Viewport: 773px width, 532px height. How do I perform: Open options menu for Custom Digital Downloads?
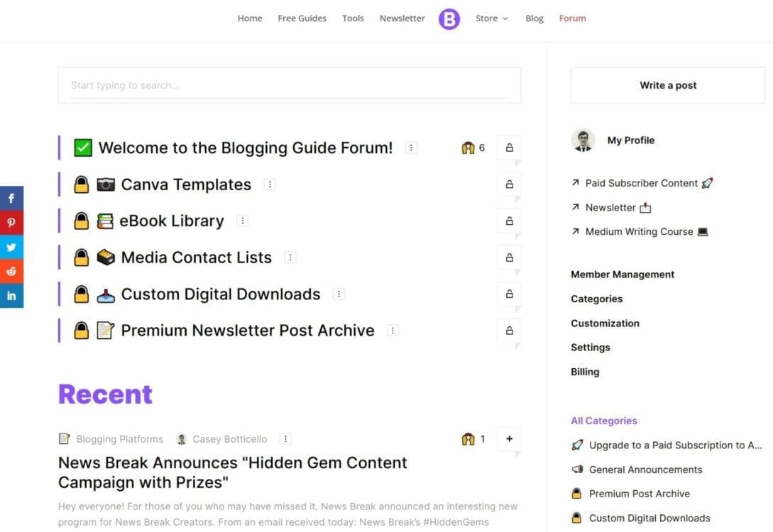[339, 294]
